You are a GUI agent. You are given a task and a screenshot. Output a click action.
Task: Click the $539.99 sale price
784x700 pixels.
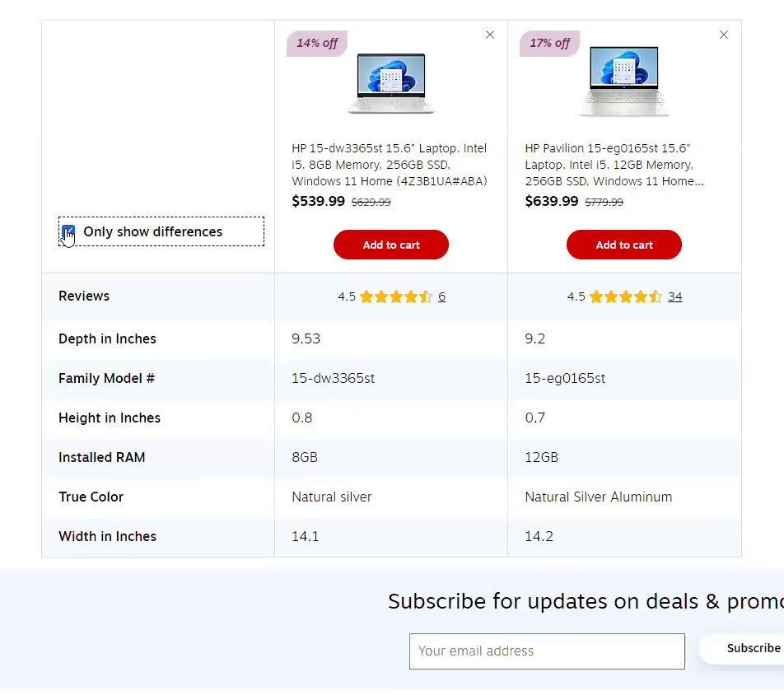319,201
